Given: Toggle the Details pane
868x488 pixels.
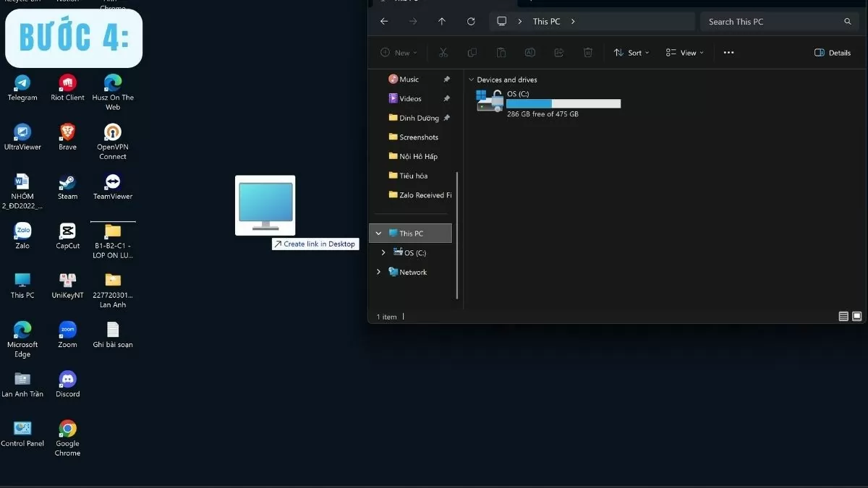Looking at the screenshot, I should [832, 52].
